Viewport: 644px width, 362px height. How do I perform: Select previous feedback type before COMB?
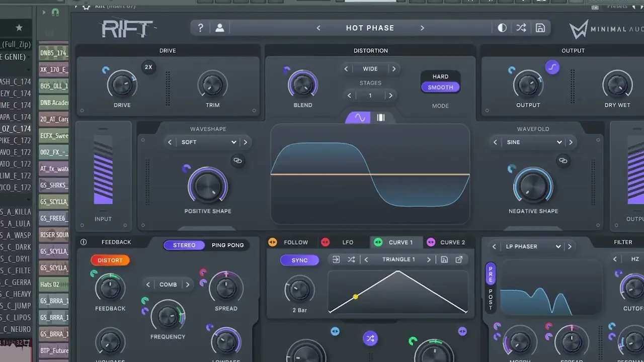point(148,285)
